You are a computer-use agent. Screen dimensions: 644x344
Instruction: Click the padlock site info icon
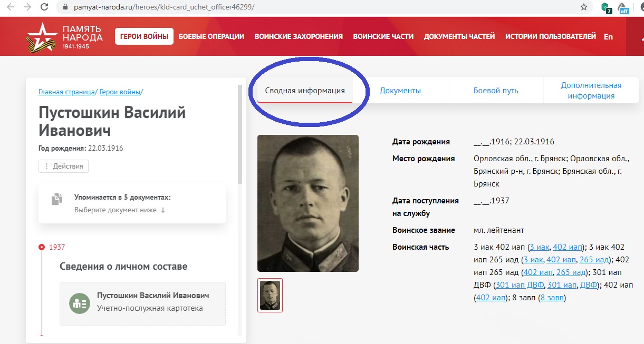point(65,8)
